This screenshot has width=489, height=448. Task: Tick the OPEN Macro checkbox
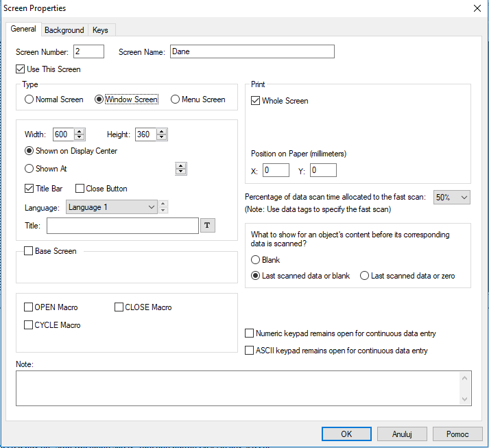28,307
